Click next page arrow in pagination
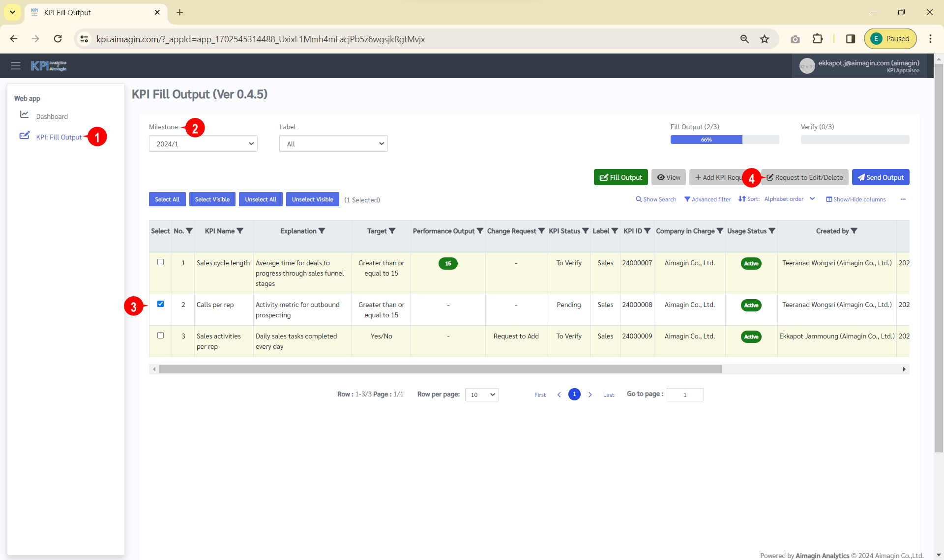944x560 pixels. 590,394
